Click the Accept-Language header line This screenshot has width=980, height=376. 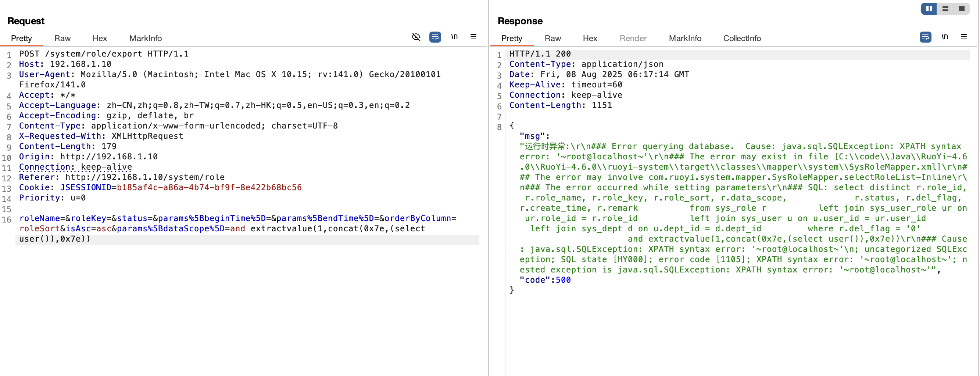point(215,105)
